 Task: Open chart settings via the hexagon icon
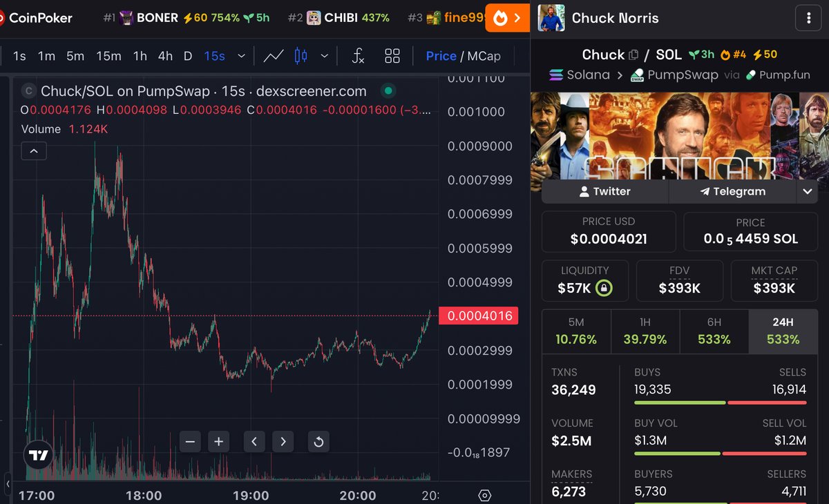click(484, 495)
